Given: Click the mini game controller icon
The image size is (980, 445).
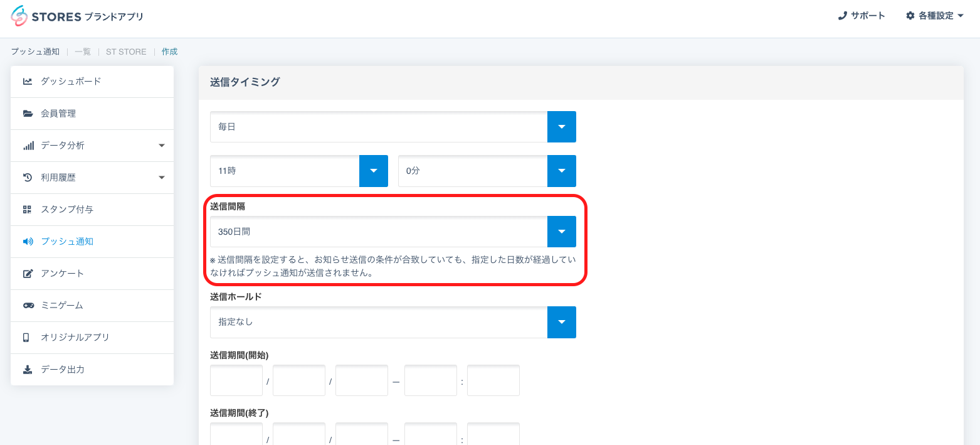Looking at the screenshot, I should [x=28, y=306].
